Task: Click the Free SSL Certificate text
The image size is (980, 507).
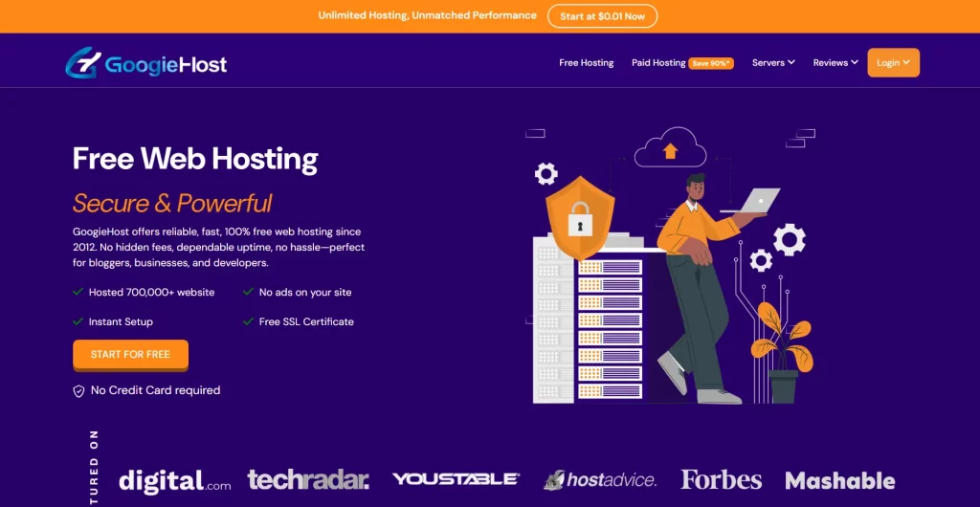Action: click(306, 321)
